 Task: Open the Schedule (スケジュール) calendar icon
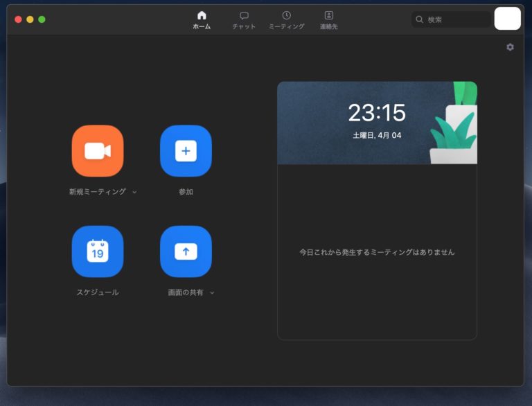coord(98,251)
